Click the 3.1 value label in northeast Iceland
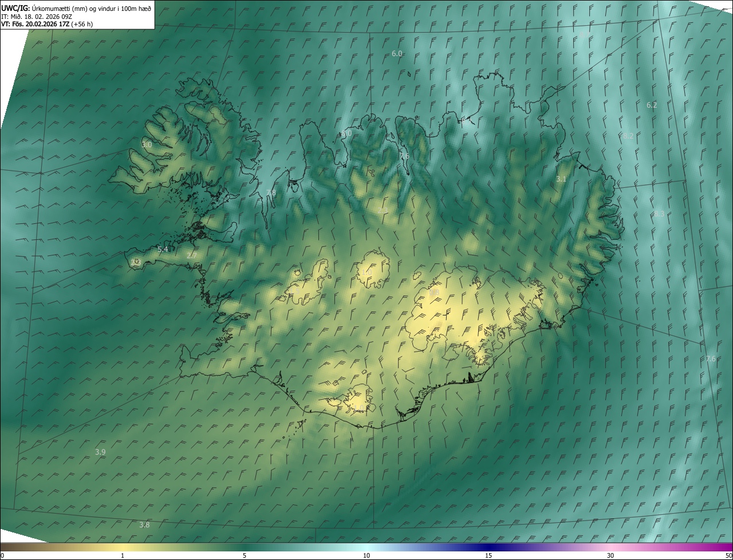The width and height of the screenshot is (733, 560). coord(561,179)
